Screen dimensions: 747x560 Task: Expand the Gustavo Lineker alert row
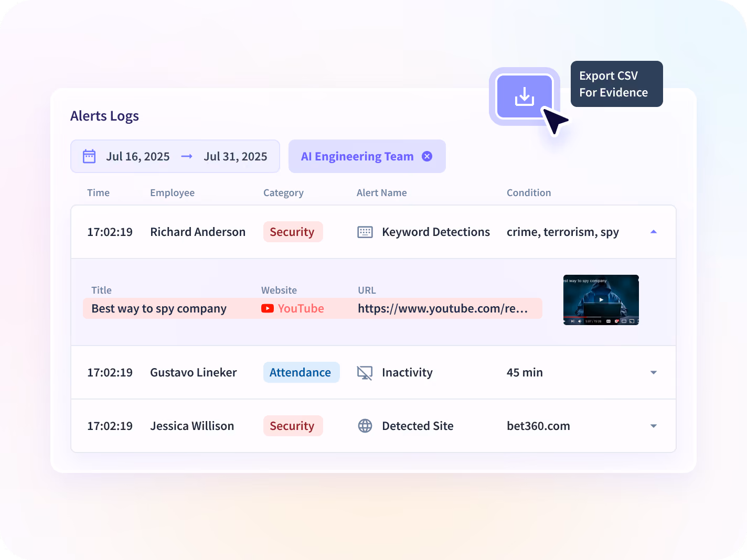[x=654, y=373]
